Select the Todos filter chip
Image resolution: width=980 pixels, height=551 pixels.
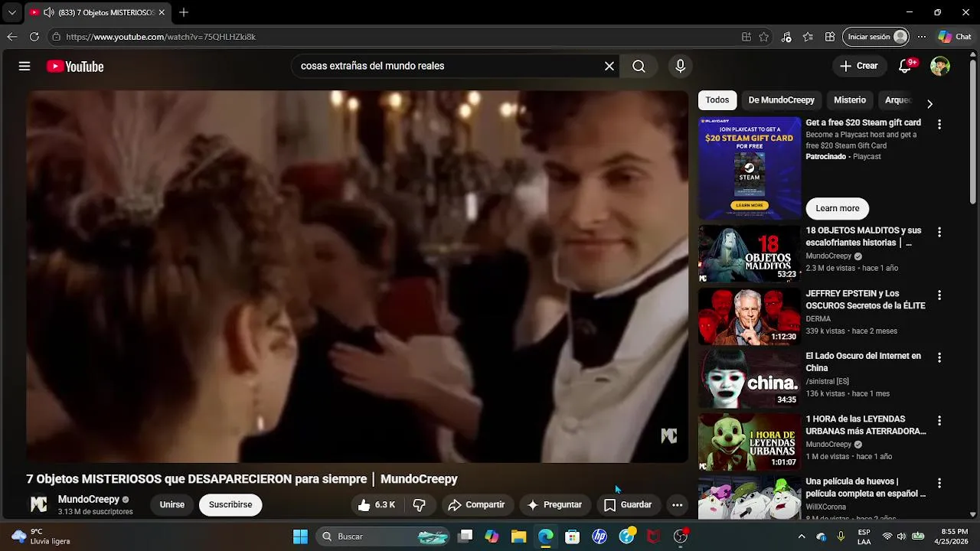[x=717, y=100]
